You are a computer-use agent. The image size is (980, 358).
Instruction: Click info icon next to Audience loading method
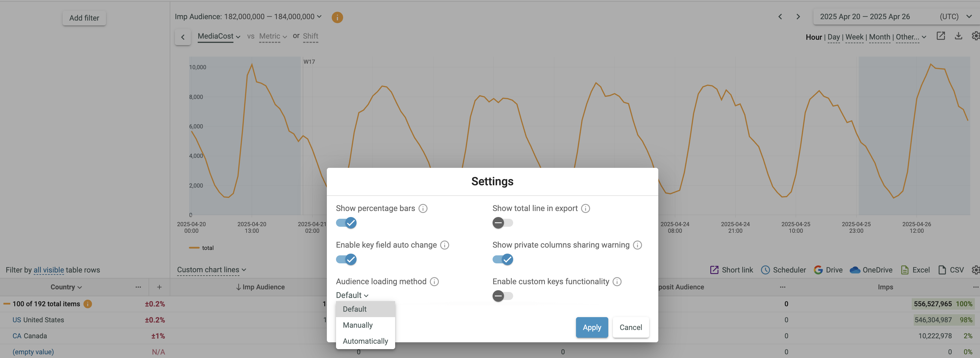point(434,281)
